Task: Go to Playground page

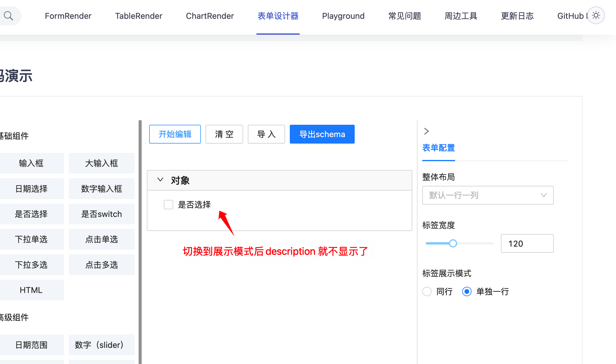Action: point(343,16)
